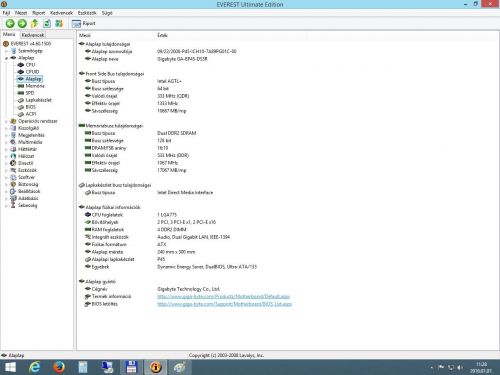Collapse the parent Alaplap tree node arrow
The width and height of the screenshot is (500, 375).
click(x=6, y=58)
